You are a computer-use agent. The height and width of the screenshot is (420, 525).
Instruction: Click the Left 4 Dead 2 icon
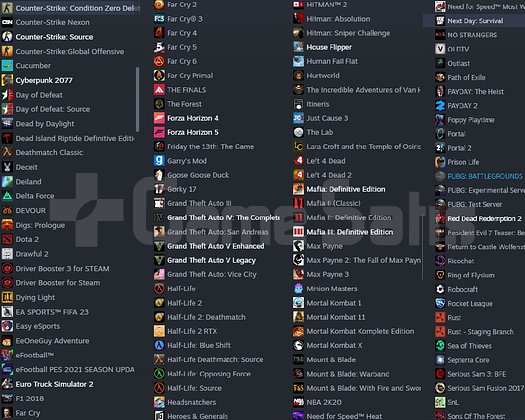pos(298,175)
